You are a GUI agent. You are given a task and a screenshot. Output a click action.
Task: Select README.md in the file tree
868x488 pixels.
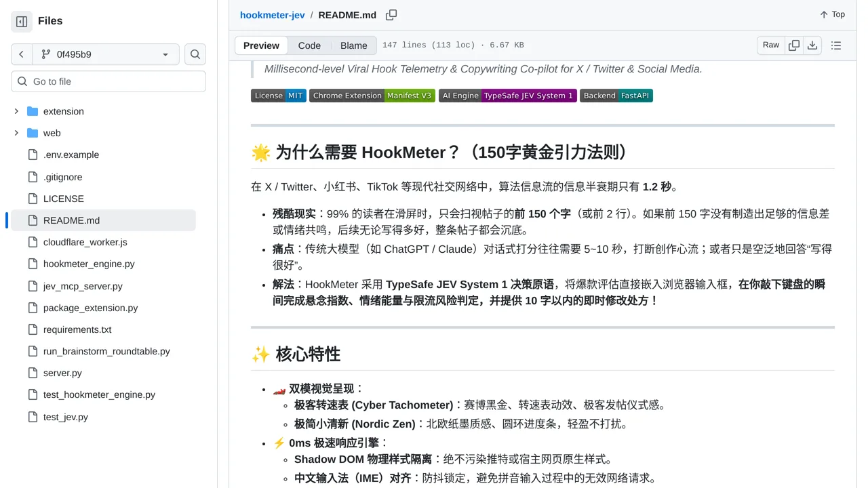103,220
